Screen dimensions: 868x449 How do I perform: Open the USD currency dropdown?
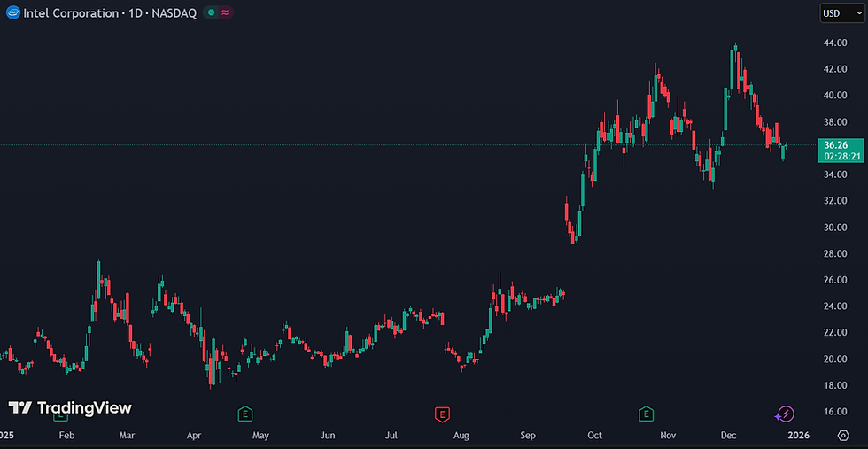[842, 13]
